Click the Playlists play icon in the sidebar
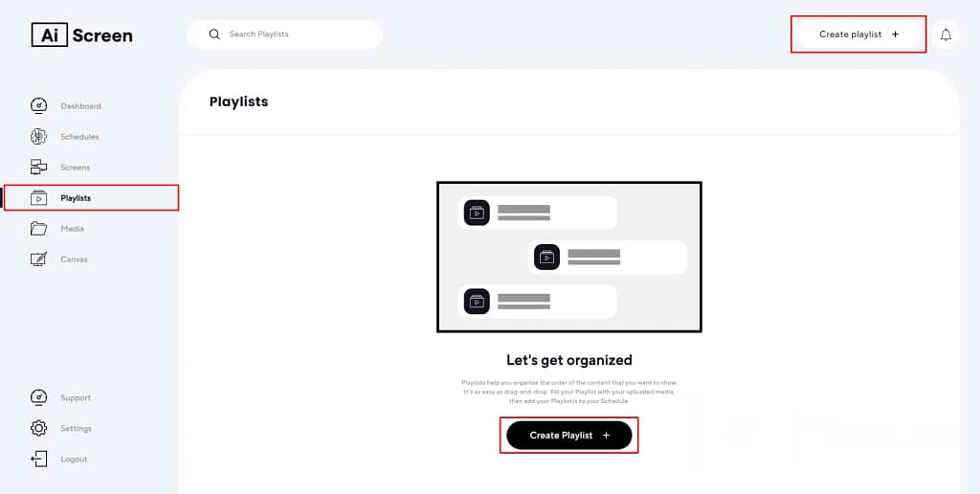The width and height of the screenshot is (980, 494). point(38,198)
